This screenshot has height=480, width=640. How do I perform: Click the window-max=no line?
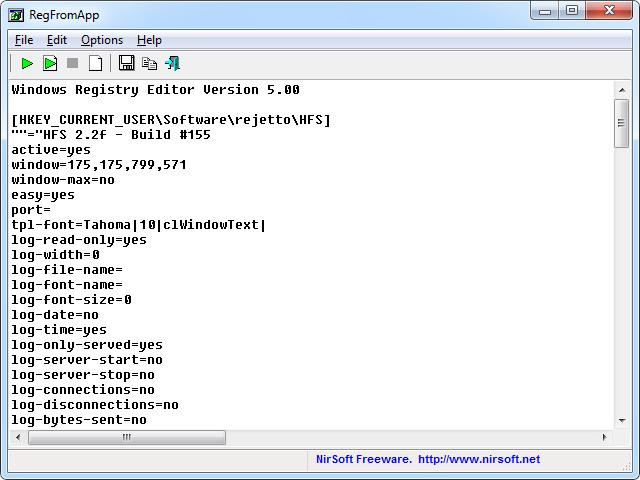[x=63, y=180]
